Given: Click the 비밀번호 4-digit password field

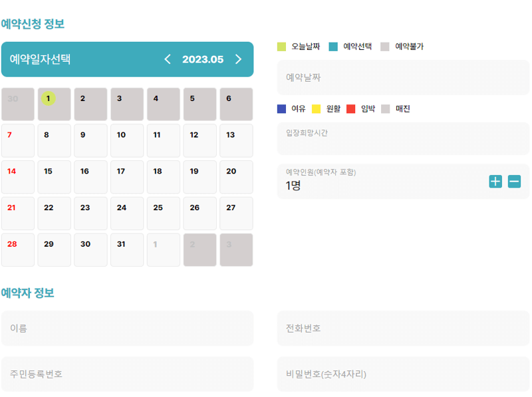Looking at the screenshot, I should coord(403,374).
